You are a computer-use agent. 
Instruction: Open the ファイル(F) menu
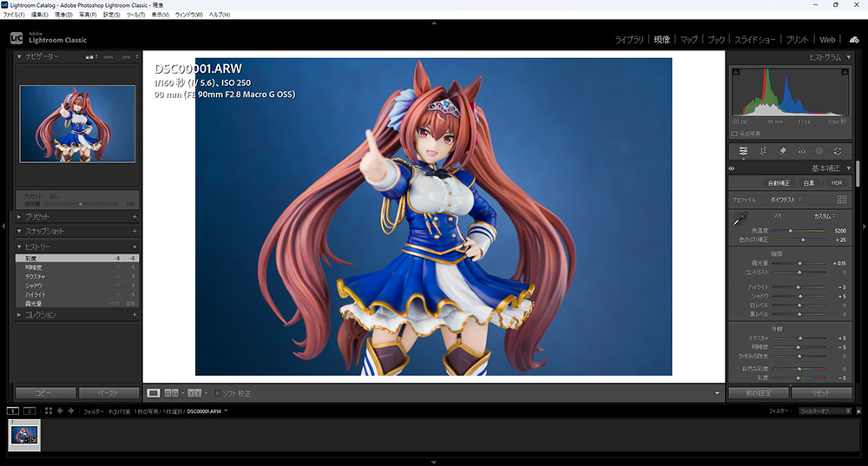click(x=14, y=15)
